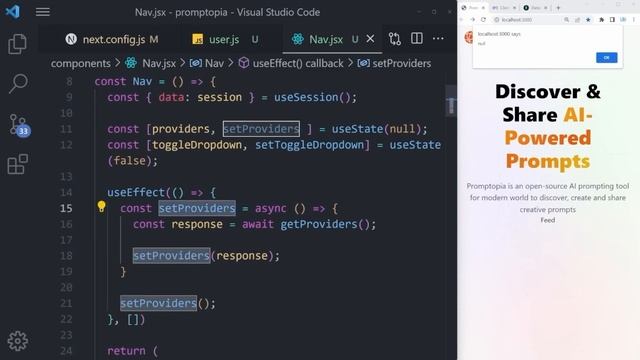Click the Promptopia logo on the webpage

tap(469, 38)
